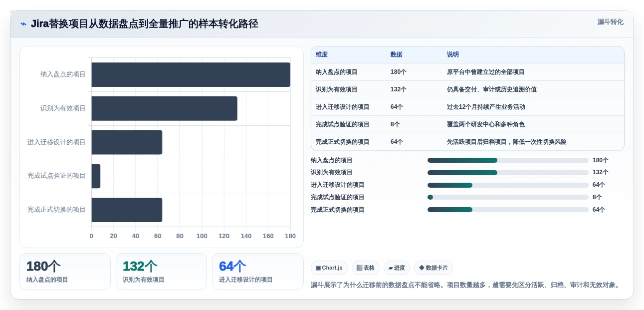
Task: Click the 完成正式切换的项目 chart bar
Action: click(127, 210)
